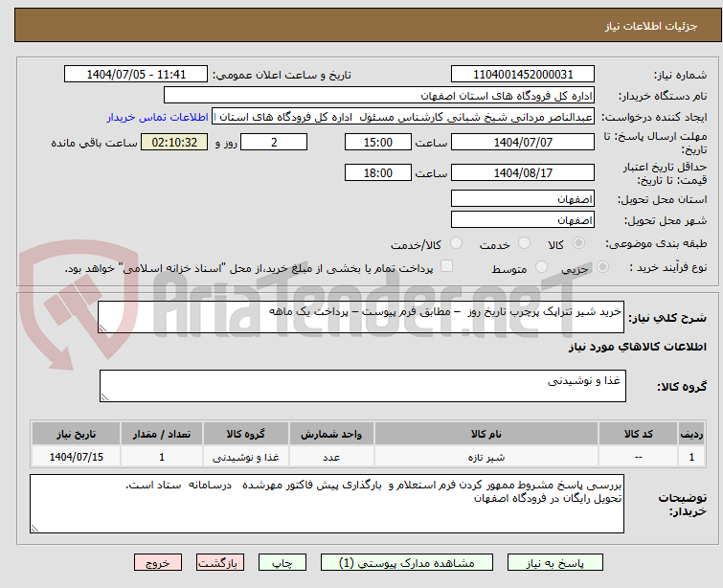Click the استان محل تحویل field
The width and height of the screenshot is (723, 588).
[523, 198]
